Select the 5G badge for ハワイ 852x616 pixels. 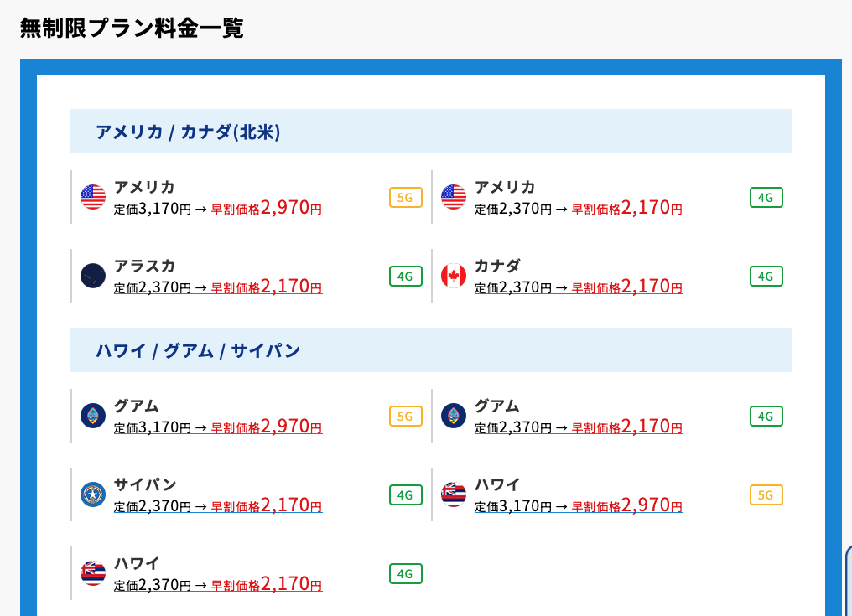tap(766, 495)
